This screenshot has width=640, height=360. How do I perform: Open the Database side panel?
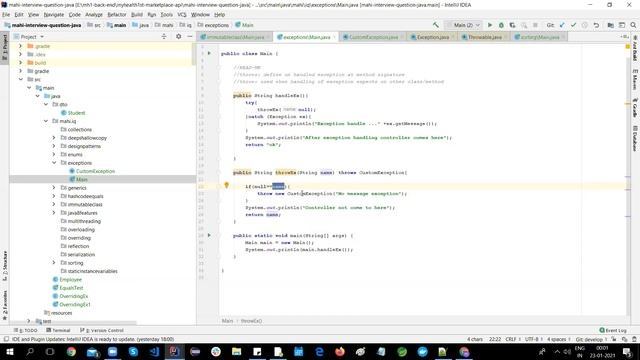click(x=635, y=138)
